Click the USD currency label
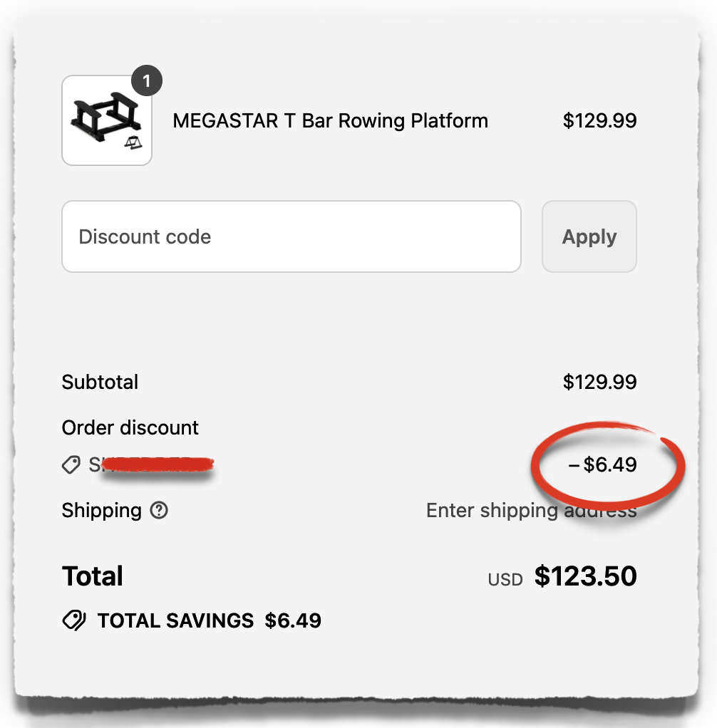Image resolution: width=717 pixels, height=728 pixels. pyautogui.click(x=505, y=580)
